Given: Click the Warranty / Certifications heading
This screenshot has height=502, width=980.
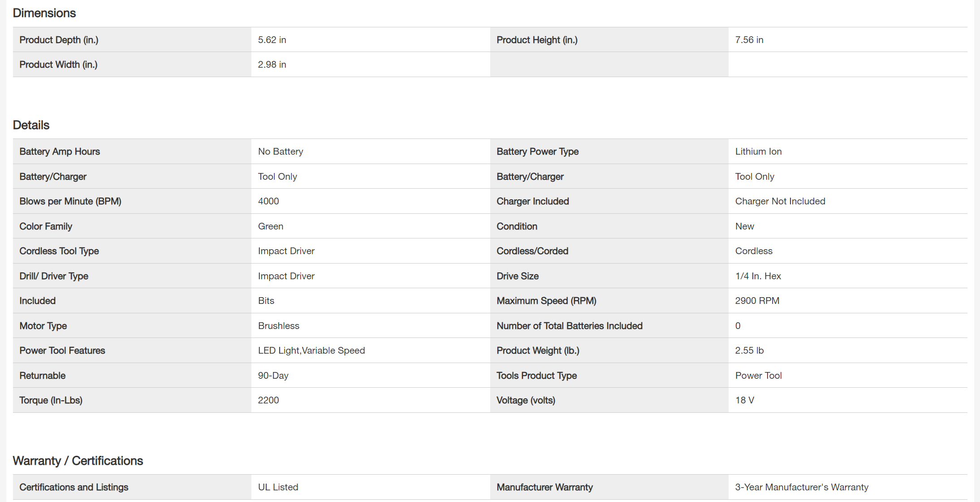Looking at the screenshot, I should point(78,461).
